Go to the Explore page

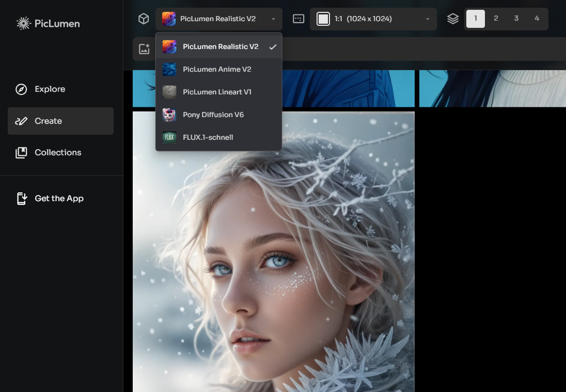pos(60,89)
